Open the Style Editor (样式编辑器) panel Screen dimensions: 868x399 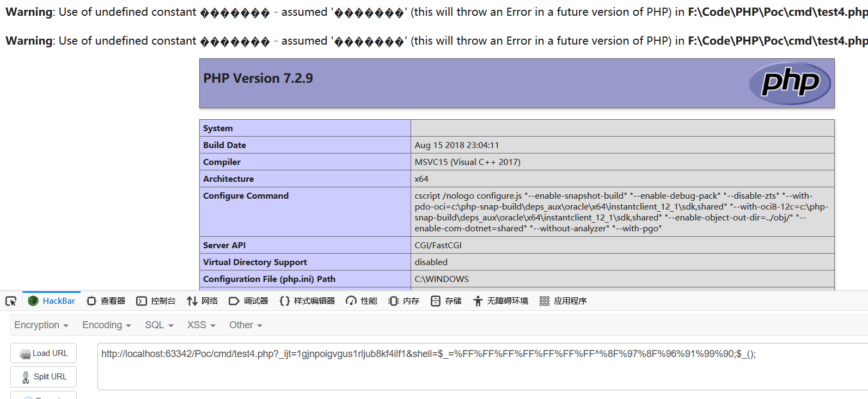(307, 301)
